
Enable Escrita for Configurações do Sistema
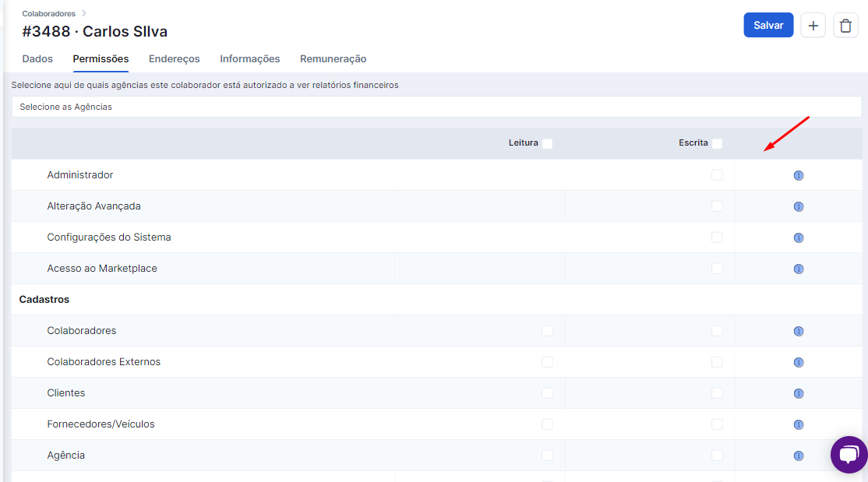pos(717,237)
